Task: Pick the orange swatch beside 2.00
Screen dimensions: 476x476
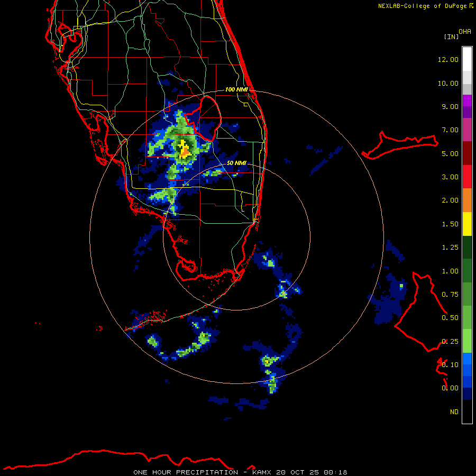Action: point(467,200)
